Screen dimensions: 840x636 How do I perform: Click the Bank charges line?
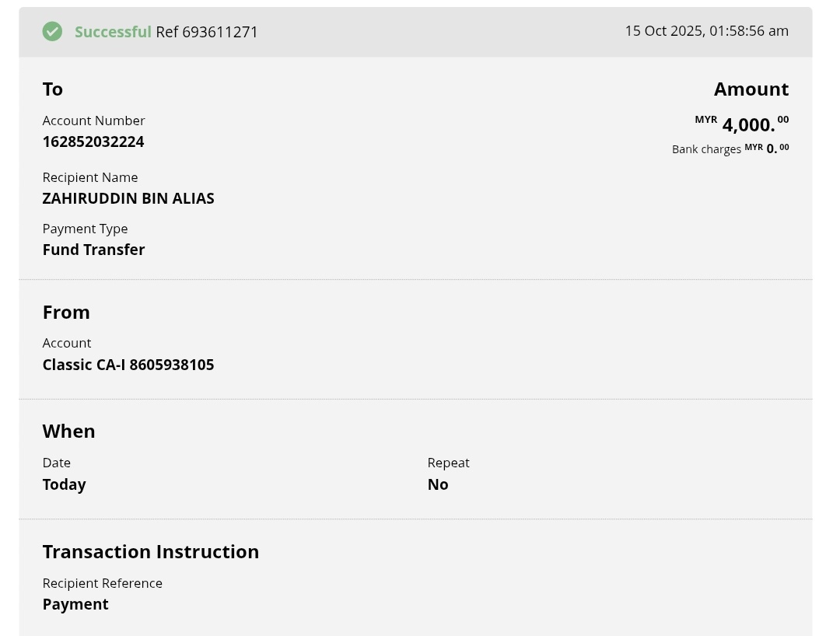tap(730, 149)
